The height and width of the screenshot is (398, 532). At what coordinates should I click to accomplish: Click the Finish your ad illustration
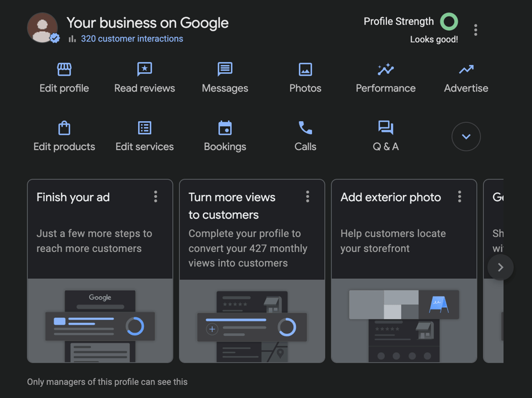point(100,321)
